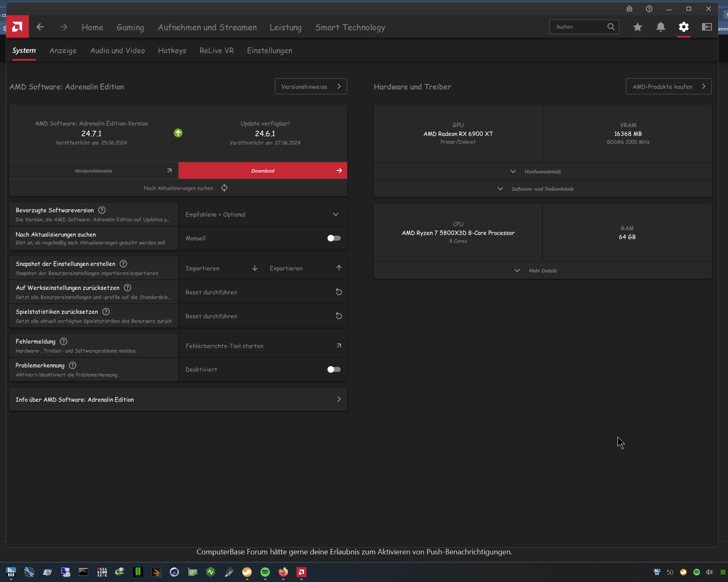Click the red Download button
This screenshot has width=728, height=582.
[263, 170]
